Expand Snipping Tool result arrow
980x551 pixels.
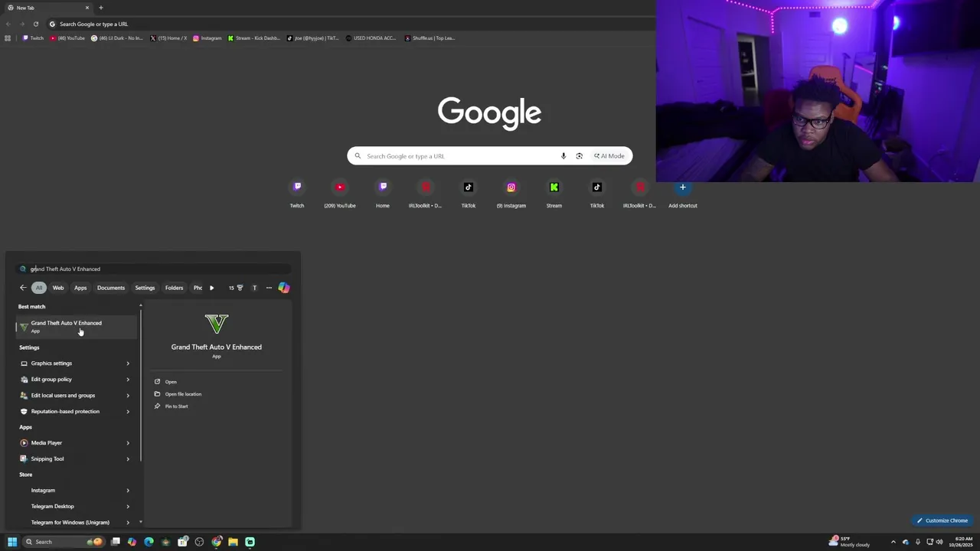pyautogui.click(x=128, y=459)
